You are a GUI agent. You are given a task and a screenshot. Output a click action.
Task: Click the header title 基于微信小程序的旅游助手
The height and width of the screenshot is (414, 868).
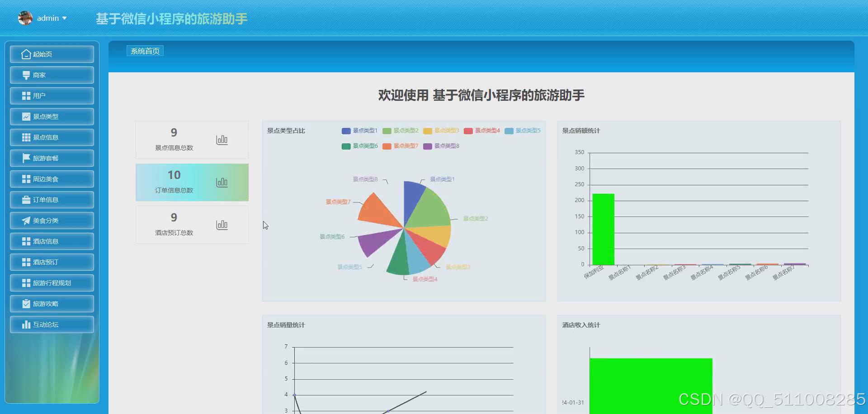[172, 19]
